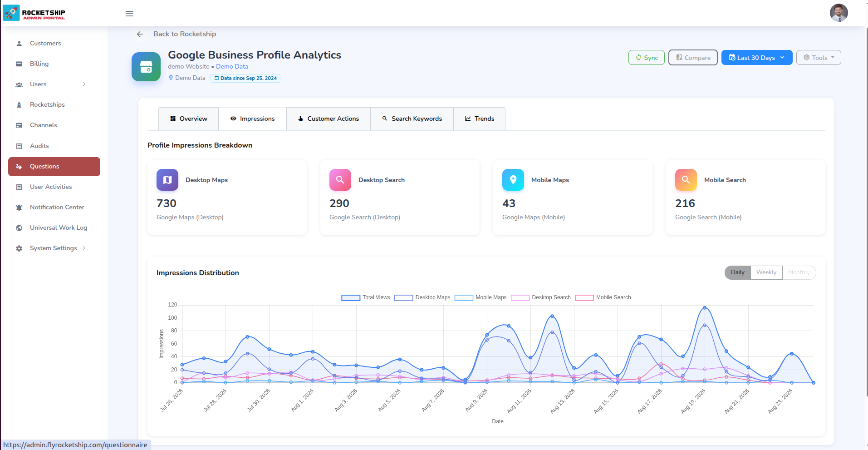Click the Customers person icon in sidebar
868x450 pixels.
[19, 44]
